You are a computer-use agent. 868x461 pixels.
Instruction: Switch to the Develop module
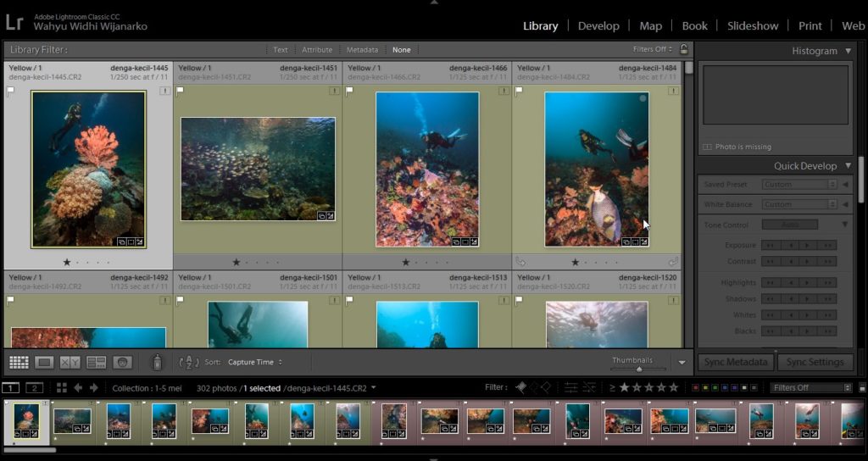coord(598,25)
